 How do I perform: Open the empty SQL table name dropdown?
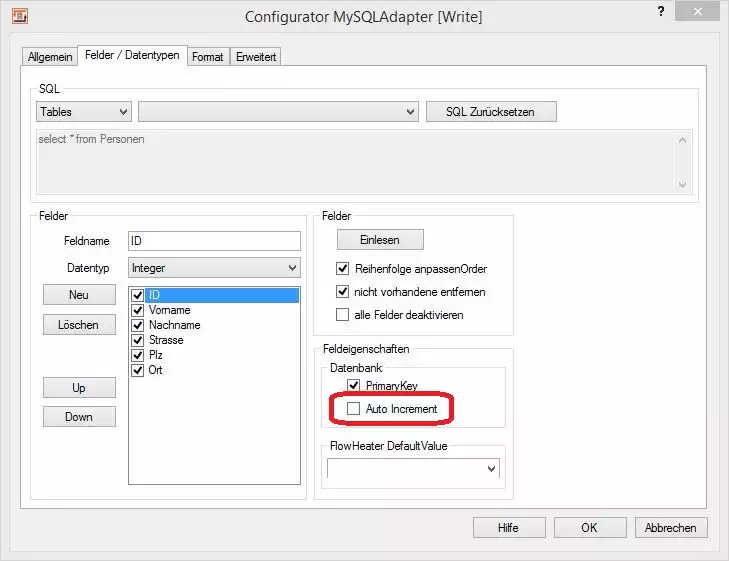point(278,112)
